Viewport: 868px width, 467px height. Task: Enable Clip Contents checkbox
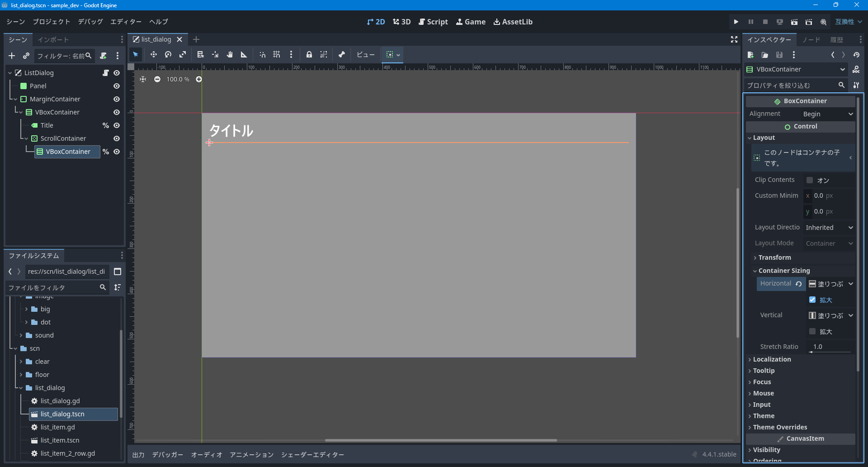[810, 180]
